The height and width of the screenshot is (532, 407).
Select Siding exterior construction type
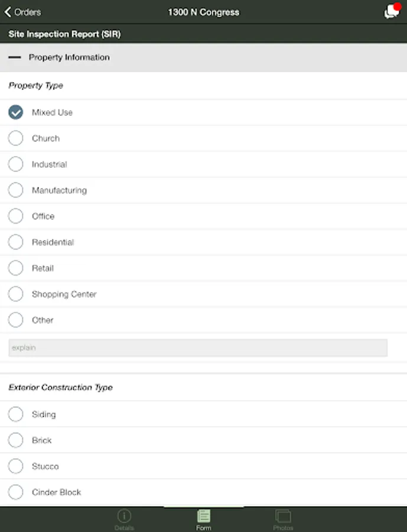tap(16, 414)
